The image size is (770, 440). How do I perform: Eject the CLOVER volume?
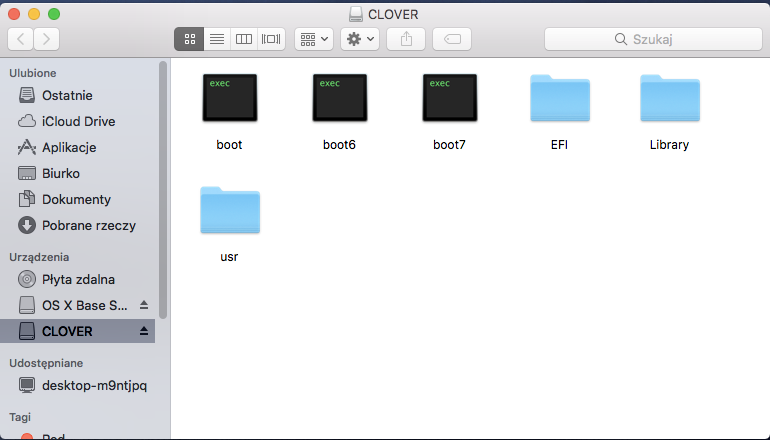click(x=144, y=331)
